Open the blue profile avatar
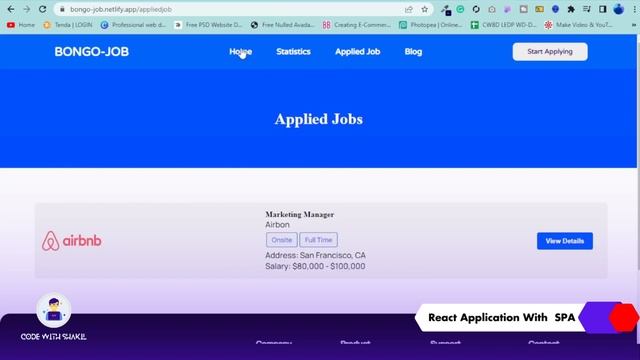 pyautogui.click(x=619, y=9)
